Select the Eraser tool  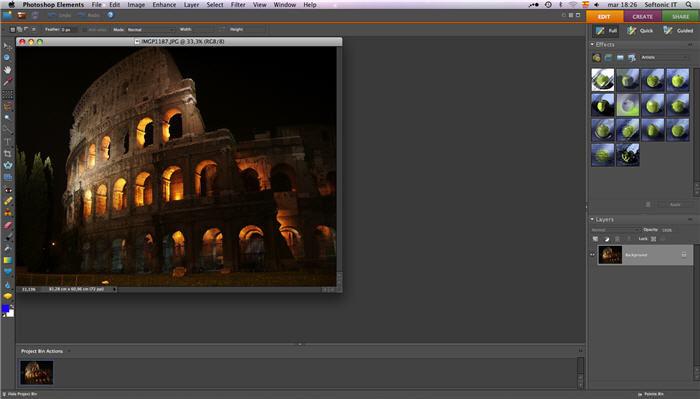8,225
